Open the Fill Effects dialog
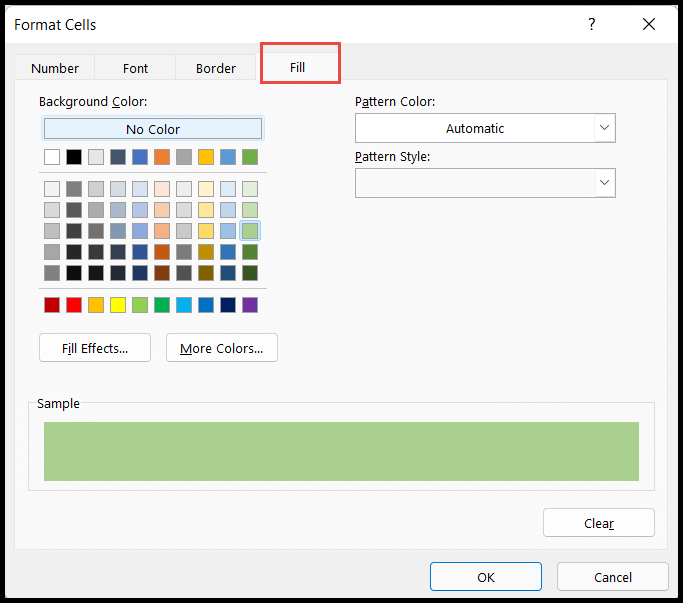Viewport: 683px width, 603px height. coord(95,348)
